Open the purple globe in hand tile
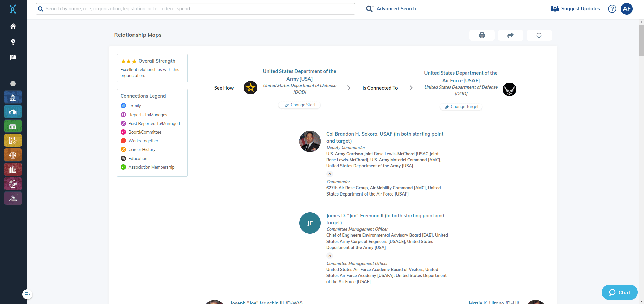This screenshot has height=304, width=644. (x=13, y=184)
